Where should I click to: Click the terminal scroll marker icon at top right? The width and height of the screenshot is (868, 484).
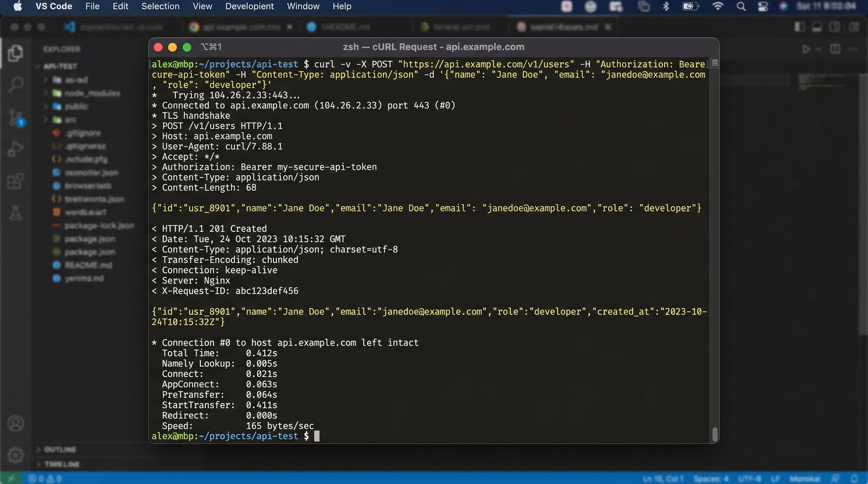click(715, 63)
